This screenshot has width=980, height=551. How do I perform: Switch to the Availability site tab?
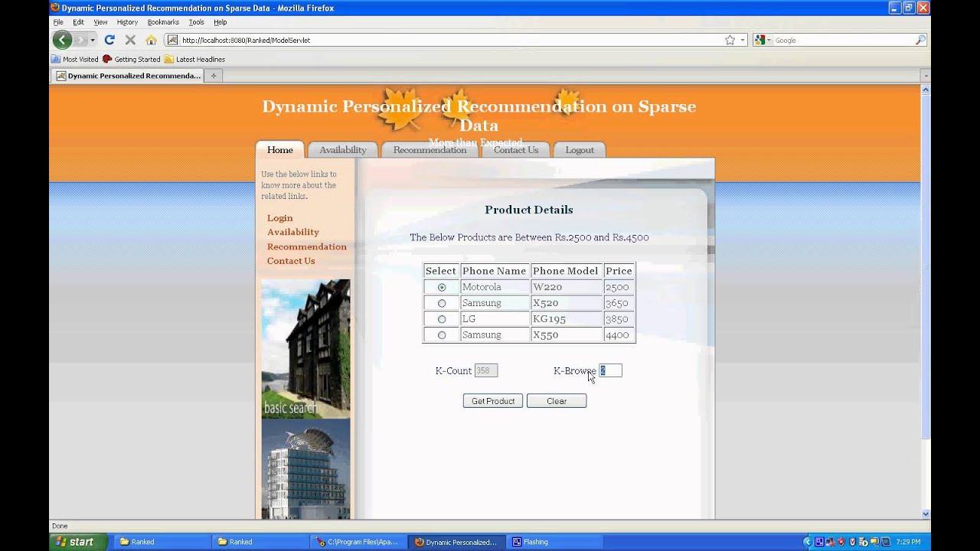pos(343,150)
